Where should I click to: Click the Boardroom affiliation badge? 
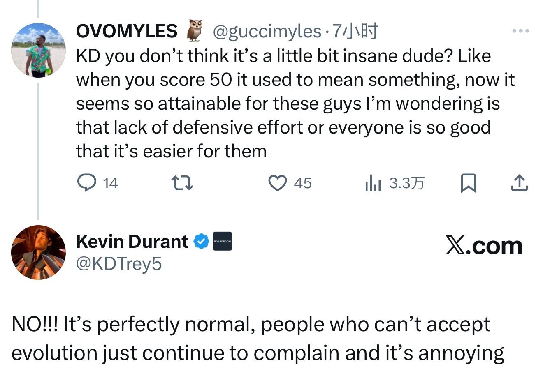[222, 242]
